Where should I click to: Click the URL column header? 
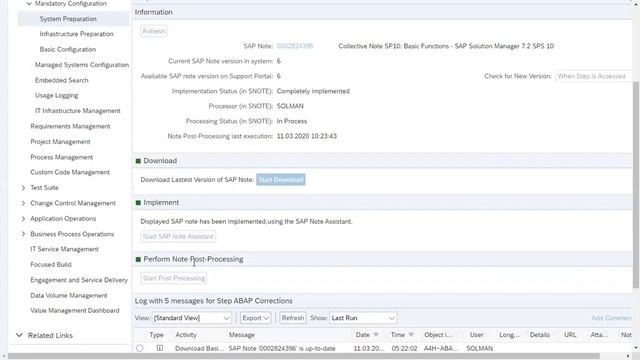tap(570, 335)
